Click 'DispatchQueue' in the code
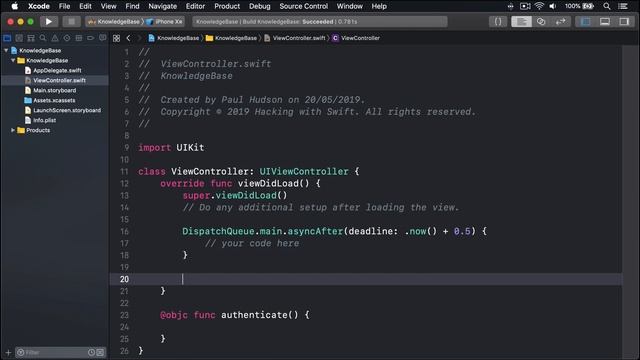Viewport: 640px width, 360px height. [x=218, y=231]
